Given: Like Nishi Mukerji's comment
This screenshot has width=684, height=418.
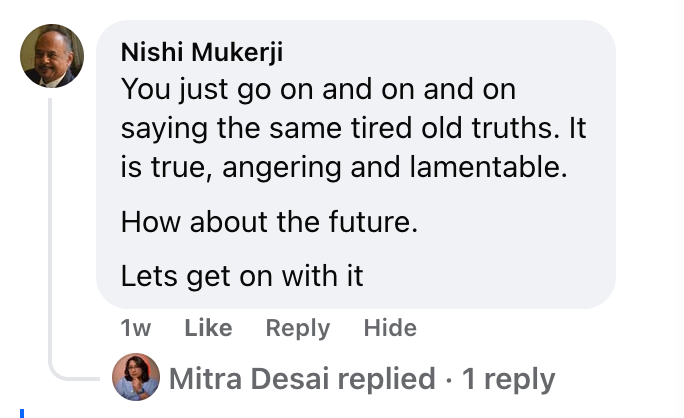Looking at the screenshot, I should pos(208,328).
